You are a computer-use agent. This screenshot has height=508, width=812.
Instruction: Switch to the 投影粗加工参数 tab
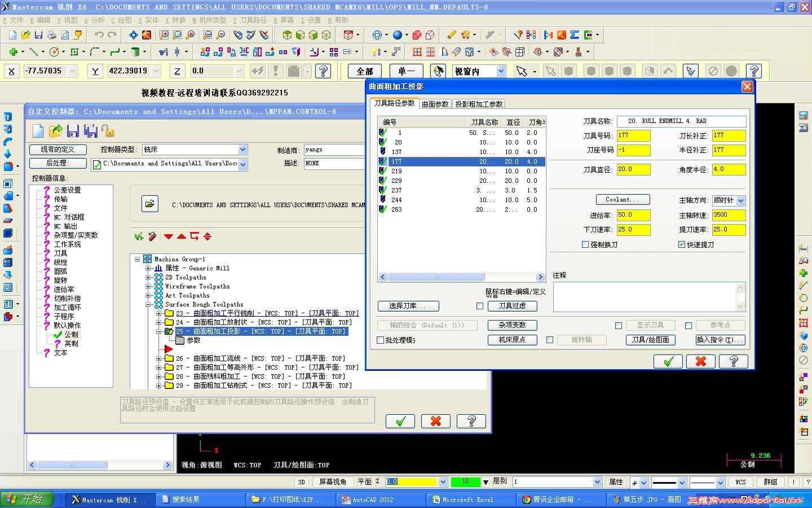479,104
